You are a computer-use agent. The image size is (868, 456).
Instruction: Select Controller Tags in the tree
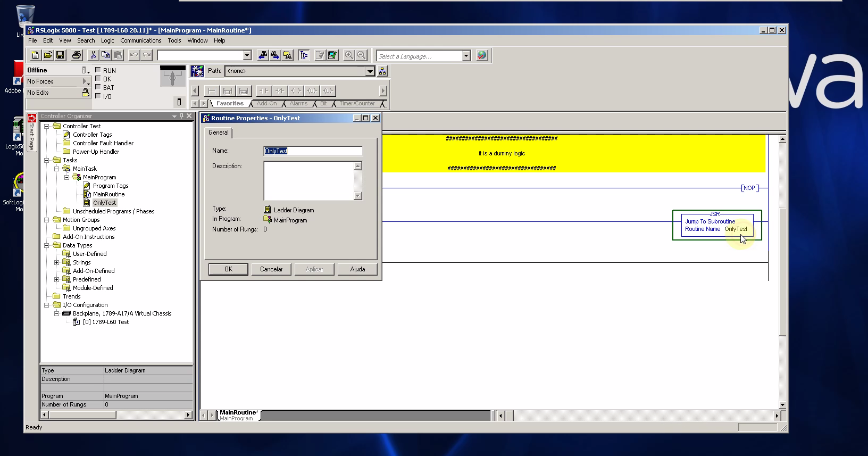pyautogui.click(x=92, y=135)
